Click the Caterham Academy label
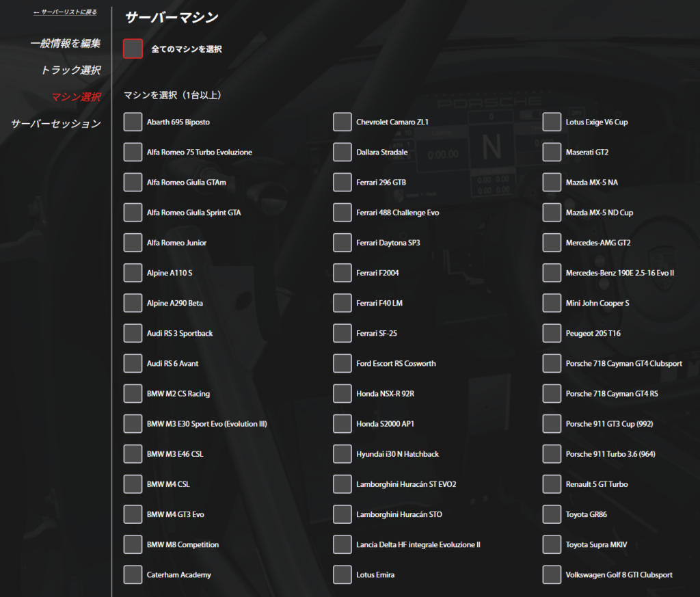The image size is (700, 597). 178,575
